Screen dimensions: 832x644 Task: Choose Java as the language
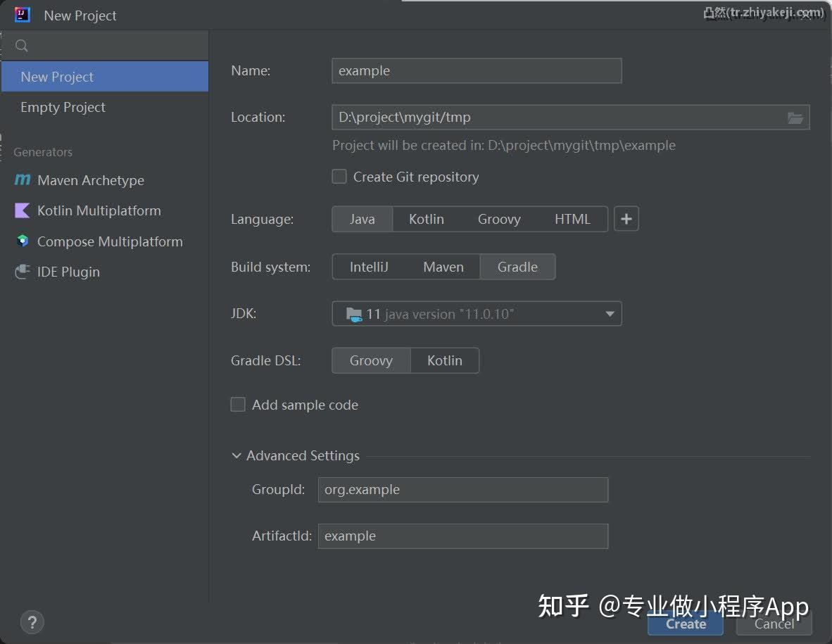coord(363,219)
